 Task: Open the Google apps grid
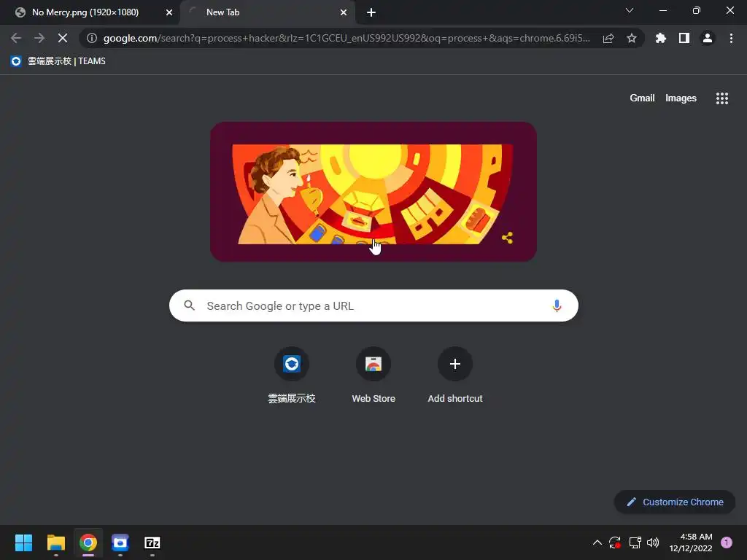(x=722, y=98)
